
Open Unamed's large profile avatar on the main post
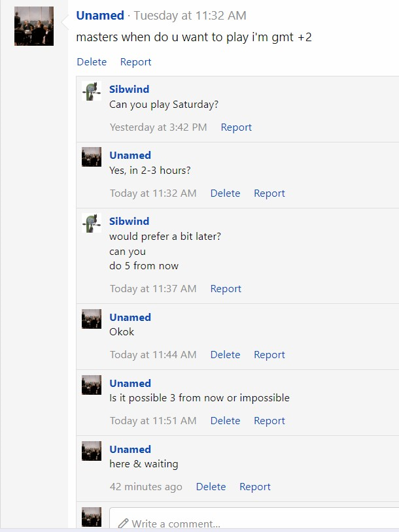coord(34,26)
